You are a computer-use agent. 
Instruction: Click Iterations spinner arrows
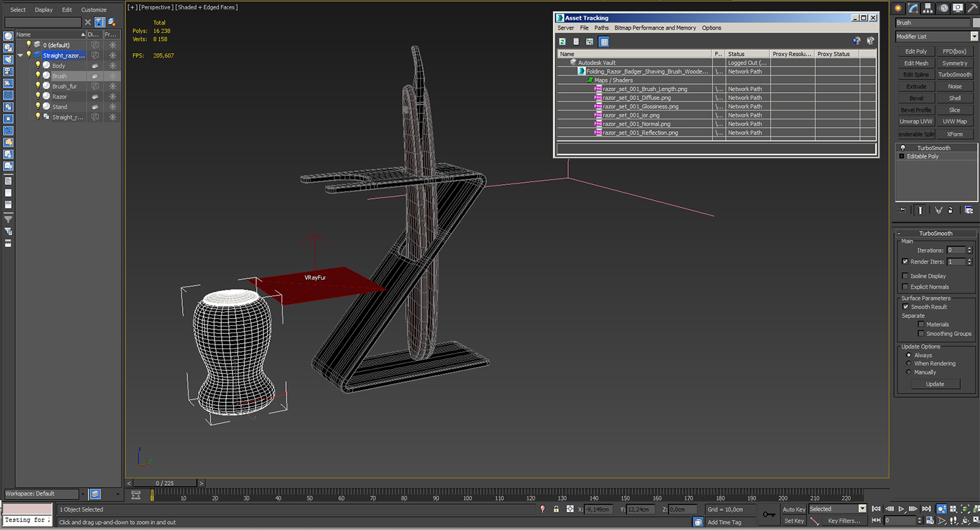point(970,250)
